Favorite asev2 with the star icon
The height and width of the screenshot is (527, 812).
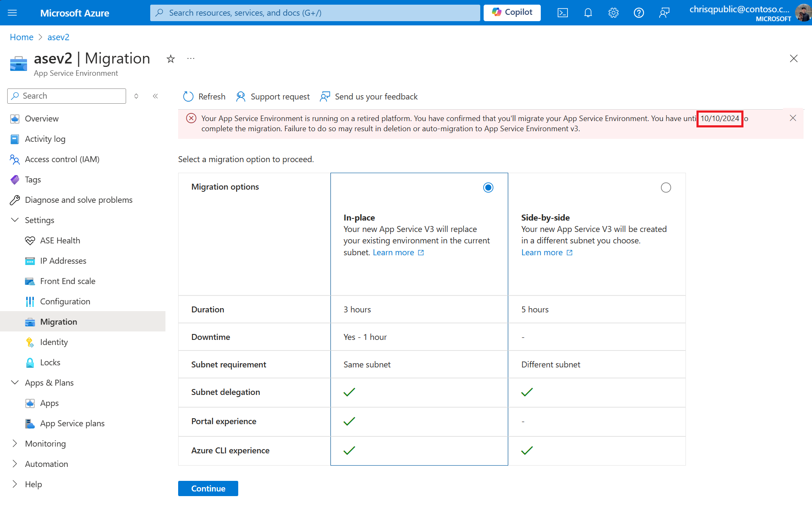tap(171, 59)
